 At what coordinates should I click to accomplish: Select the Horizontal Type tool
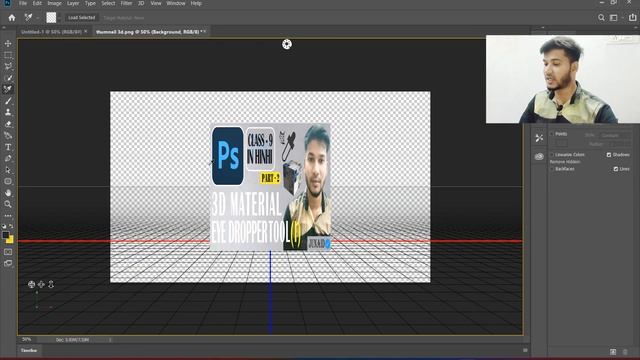(8, 147)
